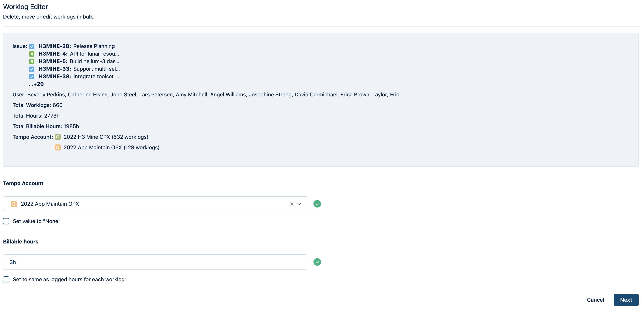Click inside the Billable hours 3h field

pyautogui.click(x=155, y=262)
